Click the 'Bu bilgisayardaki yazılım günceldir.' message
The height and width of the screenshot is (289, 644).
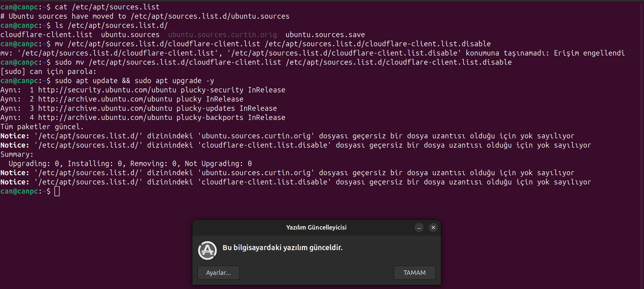tap(282, 247)
